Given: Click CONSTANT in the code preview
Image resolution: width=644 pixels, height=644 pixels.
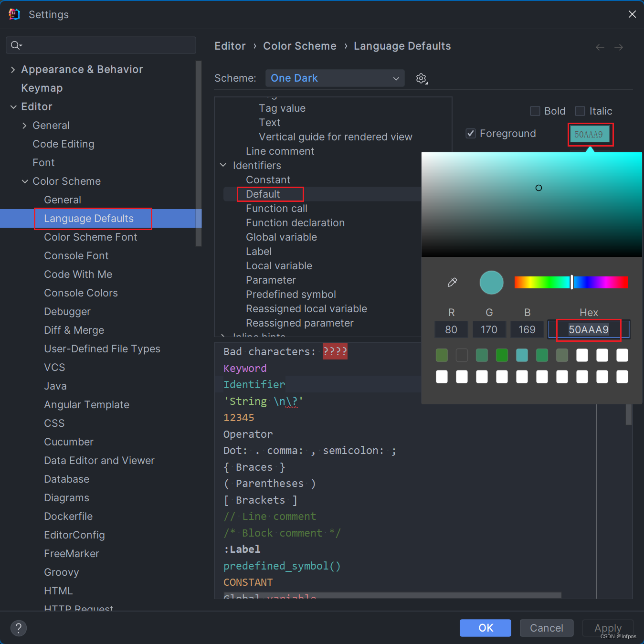Looking at the screenshot, I should 248,582.
